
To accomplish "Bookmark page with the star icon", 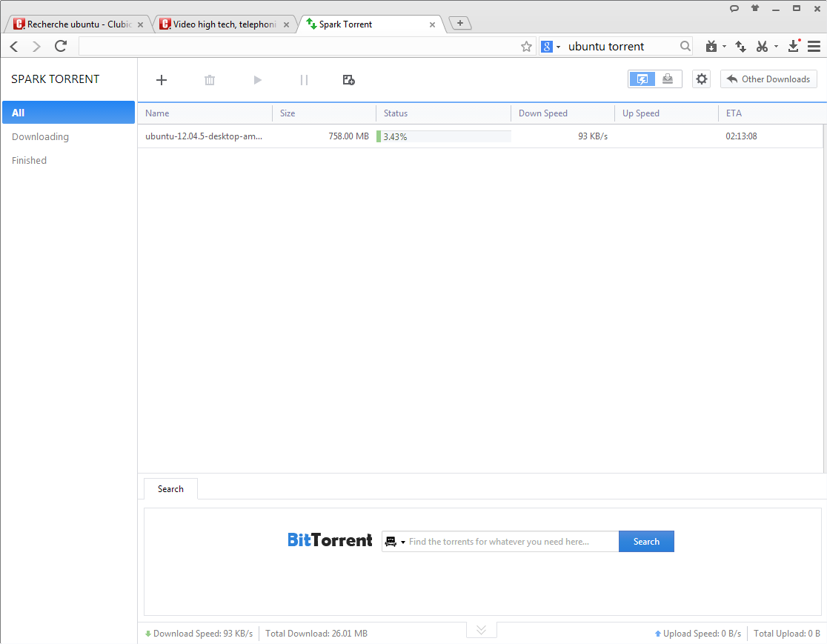I will pyautogui.click(x=526, y=47).
